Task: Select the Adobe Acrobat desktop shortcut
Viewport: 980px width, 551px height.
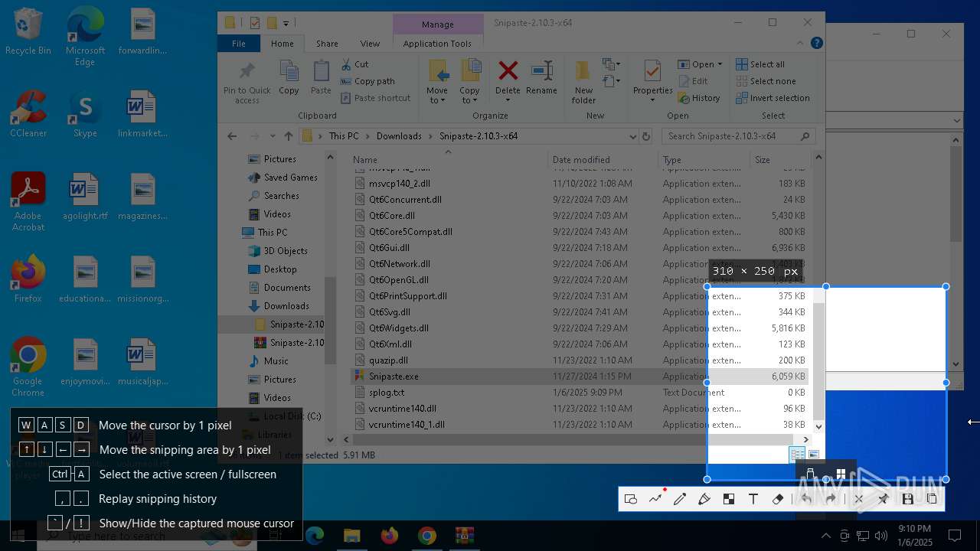Action: [x=28, y=202]
